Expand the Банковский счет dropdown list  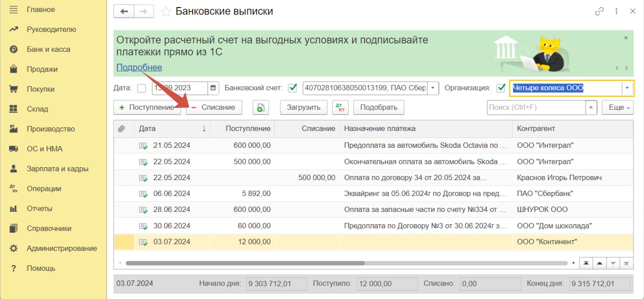433,88
